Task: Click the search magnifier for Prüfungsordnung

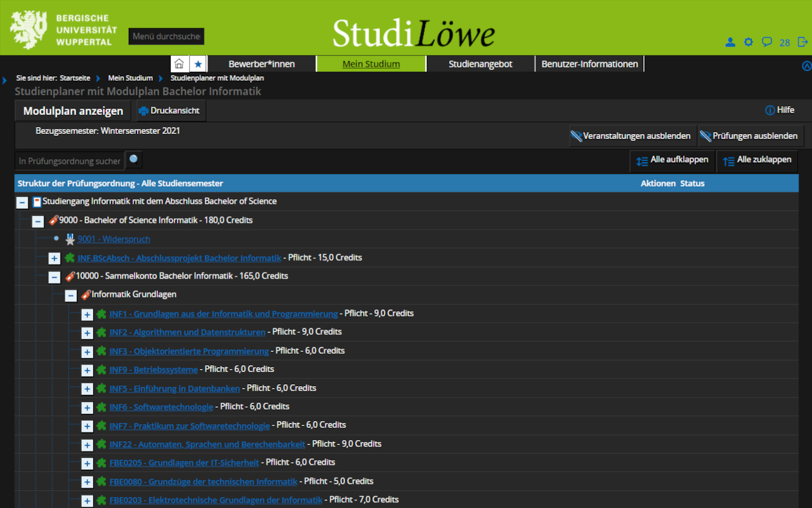Action: [134, 159]
